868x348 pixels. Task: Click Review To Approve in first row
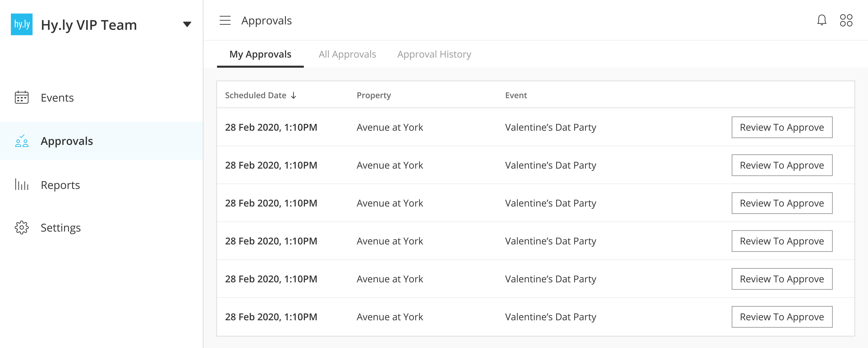782,127
